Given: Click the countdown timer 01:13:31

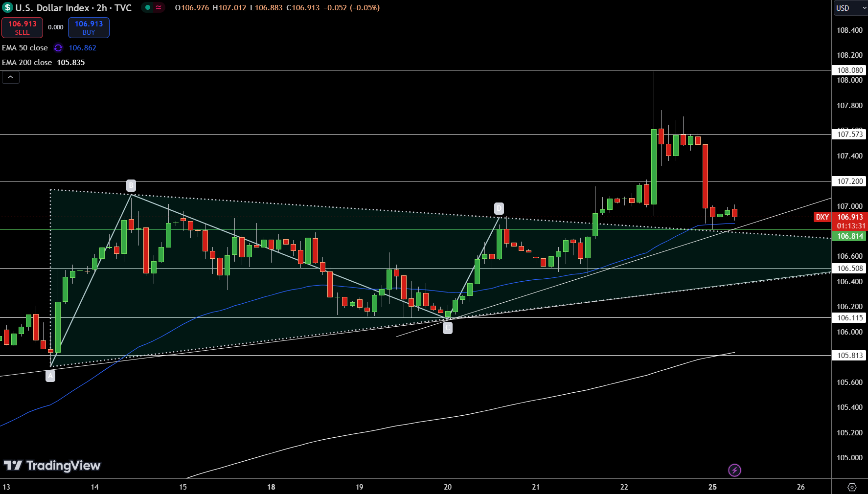Looking at the screenshot, I should tap(851, 226).
